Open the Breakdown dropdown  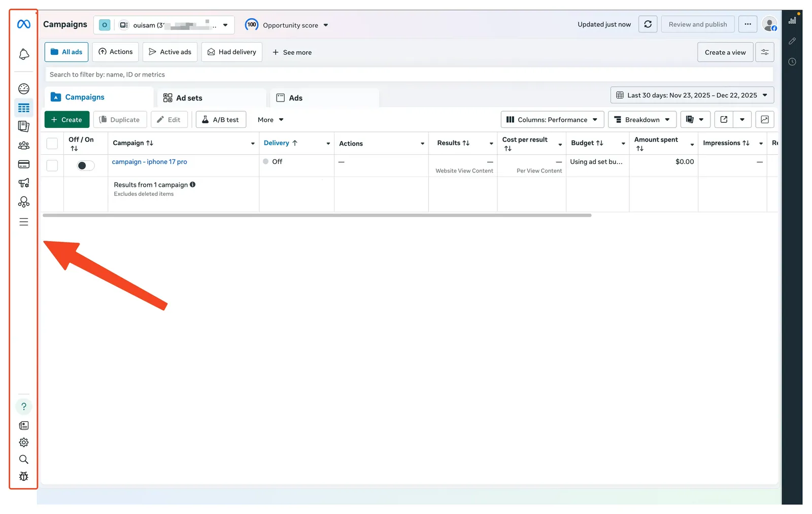tap(641, 119)
